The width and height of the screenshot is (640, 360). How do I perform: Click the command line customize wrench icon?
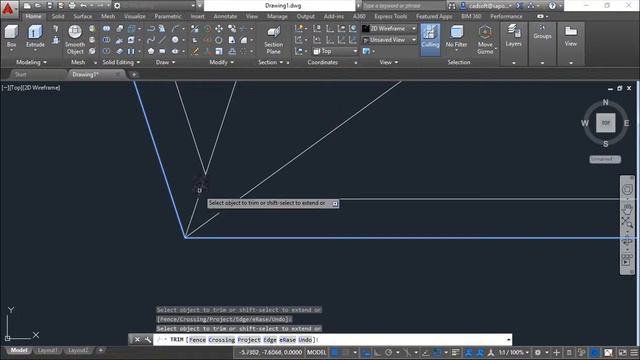coord(148,340)
